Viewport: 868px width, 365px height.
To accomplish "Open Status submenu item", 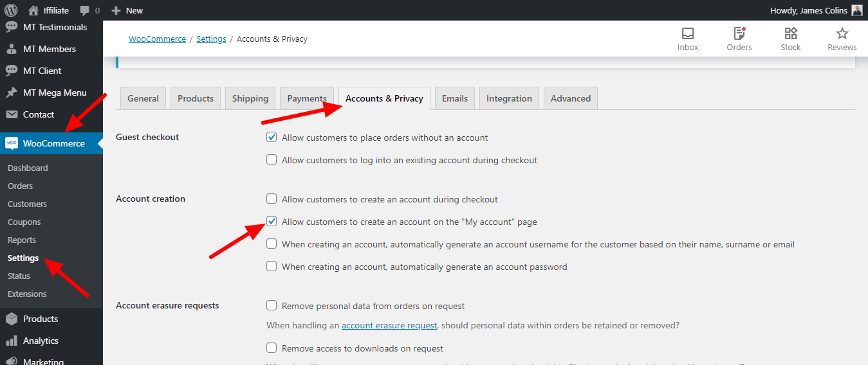I will pos(19,276).
